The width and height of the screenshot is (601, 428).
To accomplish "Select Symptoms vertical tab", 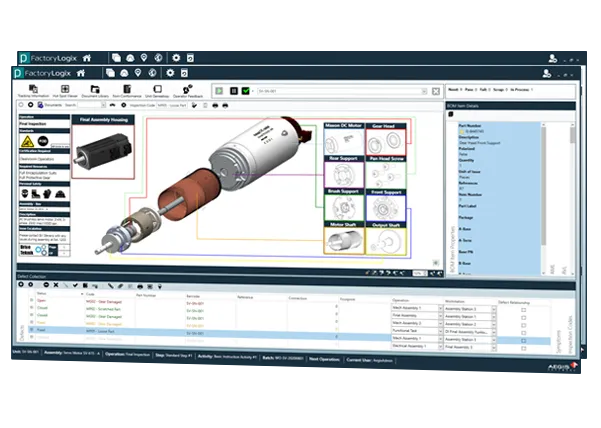I will coord(558,341).
